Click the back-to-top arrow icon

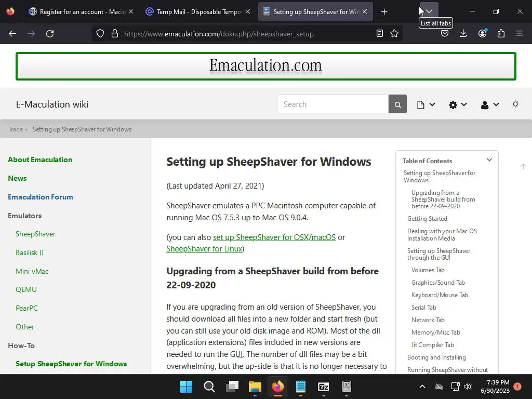click(x=523, y=166)
